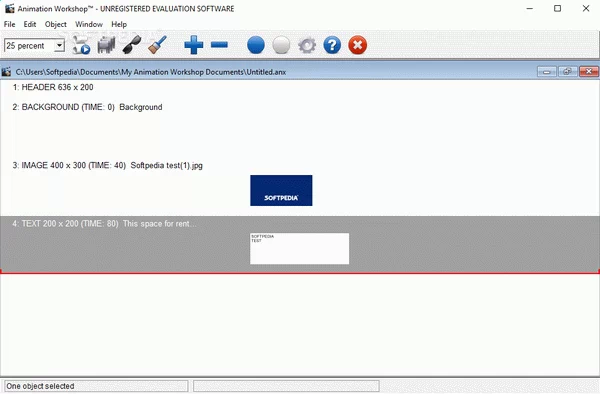600x394 pixels.
Task: Click the blue plus add icon
Action: click(194, 45)
